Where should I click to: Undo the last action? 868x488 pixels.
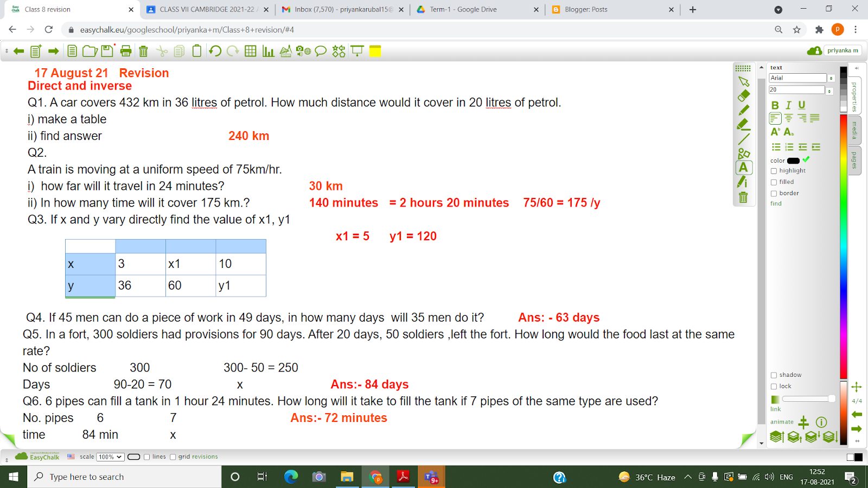click(x=215, y=51)
